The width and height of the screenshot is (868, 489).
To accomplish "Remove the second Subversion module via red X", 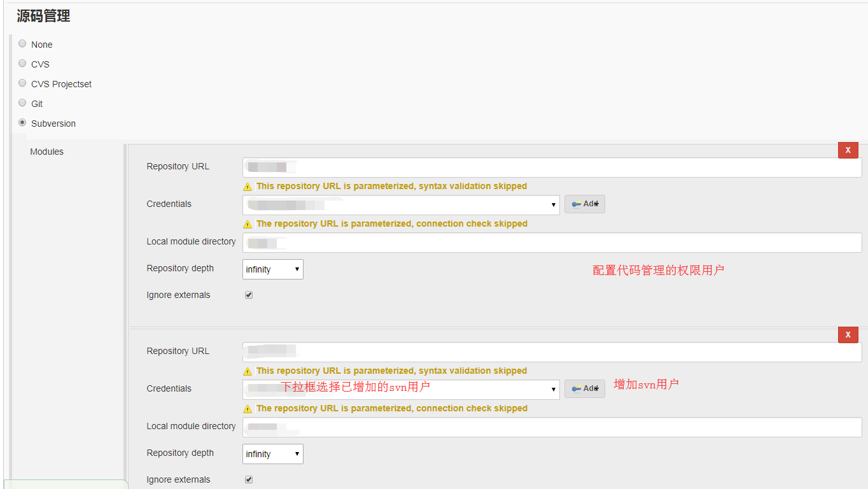I will [848, 334].
